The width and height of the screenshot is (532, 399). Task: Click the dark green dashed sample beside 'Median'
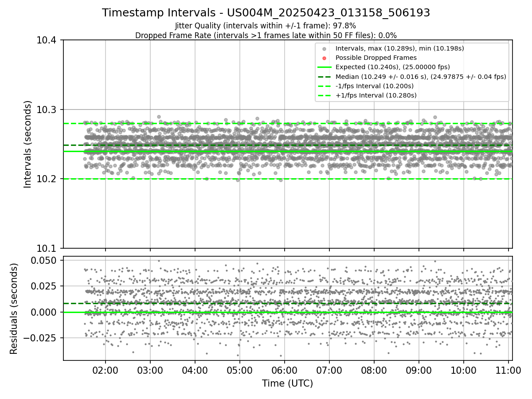click(324, 77)
